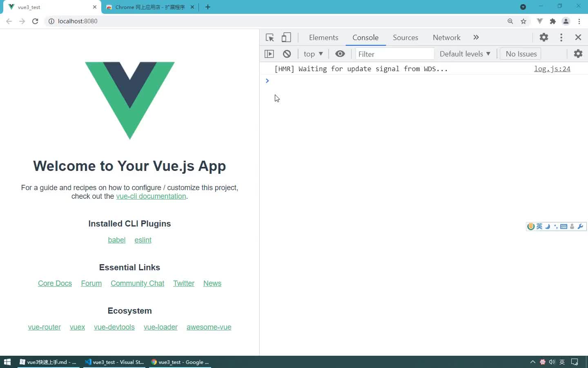Image resolution: width=588 pixels, height=368 pixels.
Task: Click the console input prompt
Action: [424, 81]
